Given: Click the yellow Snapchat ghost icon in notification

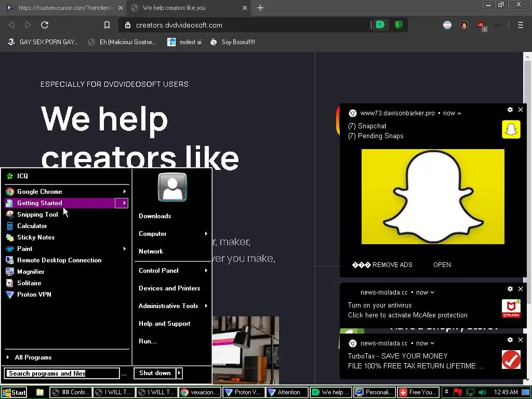Looking at the screenshot, I should tap(511, 129).
